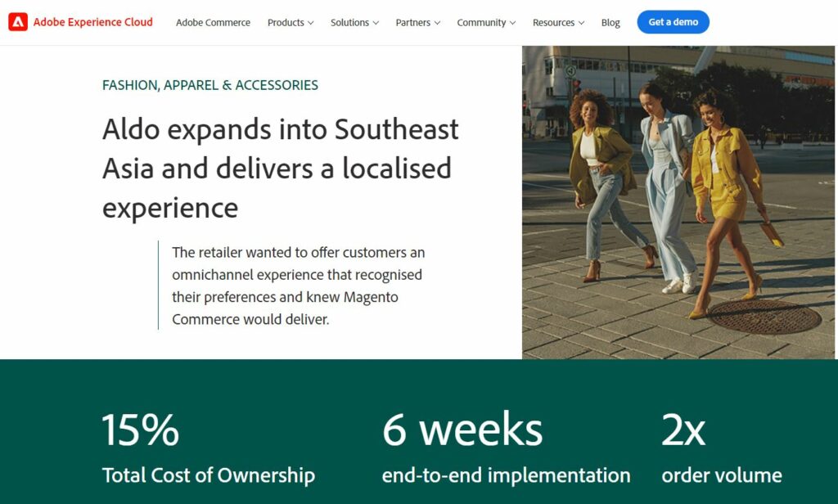Select the Fashion, Apparel & Accessories category label
838x504 pixels.
point(210,85)
